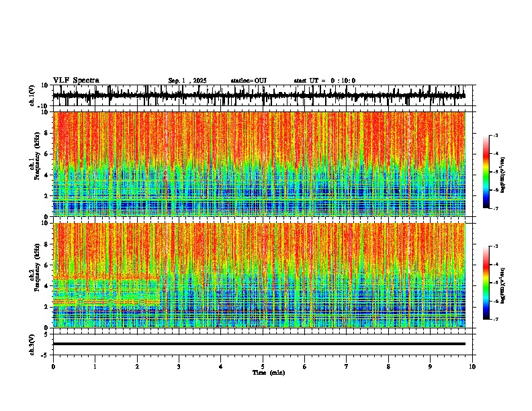
Task: Click the Time (min) axis label
Action: tap(269, 373)
